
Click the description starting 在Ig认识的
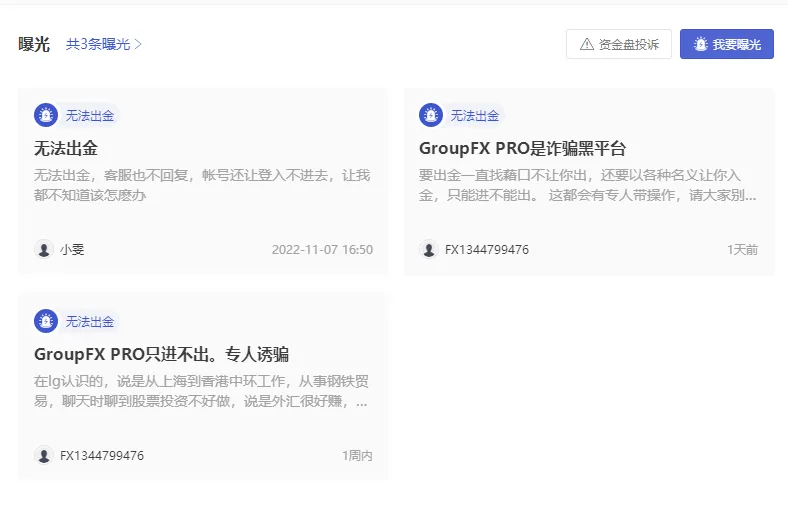click(x=201, y=391)
